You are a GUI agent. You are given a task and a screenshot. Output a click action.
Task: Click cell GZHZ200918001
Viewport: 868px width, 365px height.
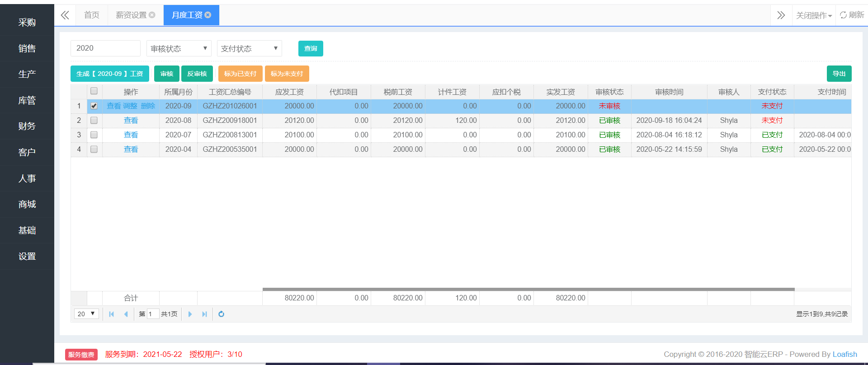click(x=230, y=120)
